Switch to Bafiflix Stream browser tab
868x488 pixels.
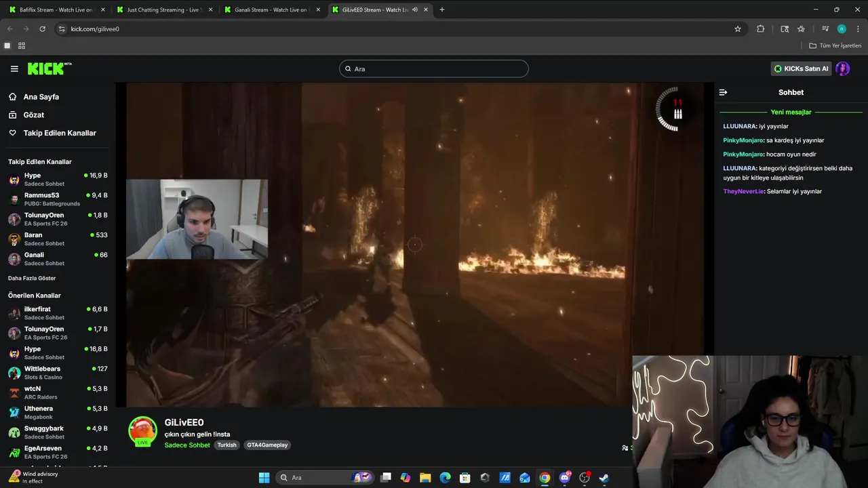pos(57,9)
